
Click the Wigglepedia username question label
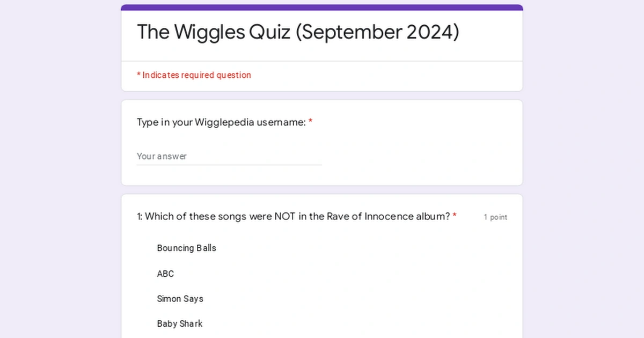[221, 122]
